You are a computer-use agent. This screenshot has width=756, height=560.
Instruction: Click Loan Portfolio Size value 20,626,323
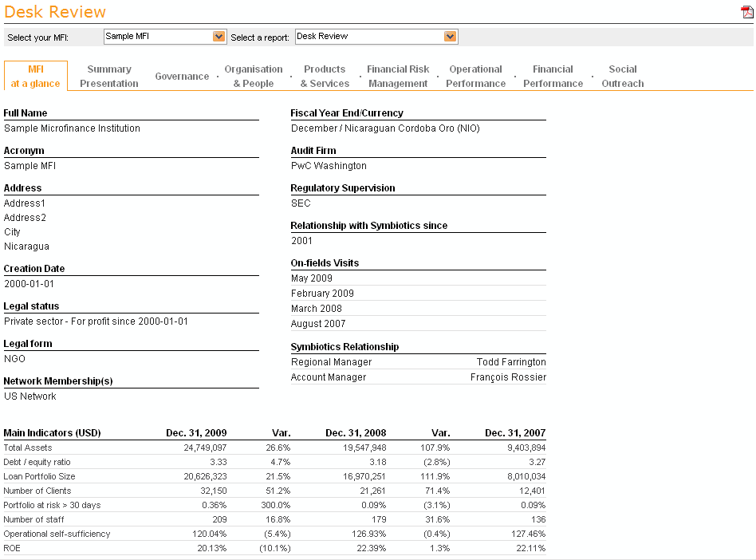[205, 476]
